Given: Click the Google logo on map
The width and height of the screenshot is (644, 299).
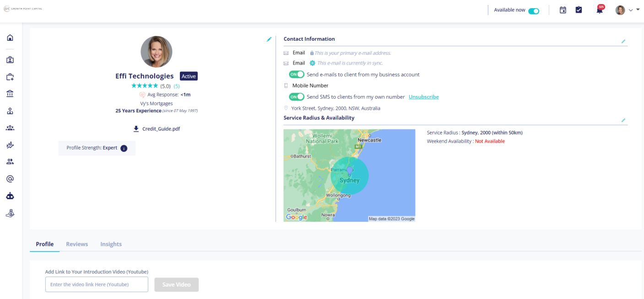Looking at the screenshot, I should 297,217.
